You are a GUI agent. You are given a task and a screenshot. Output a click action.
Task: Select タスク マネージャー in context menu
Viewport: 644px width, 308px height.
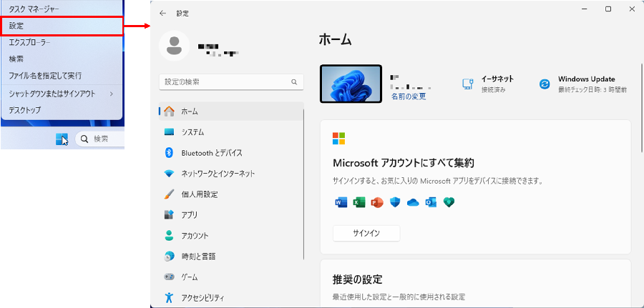point(62,8)
